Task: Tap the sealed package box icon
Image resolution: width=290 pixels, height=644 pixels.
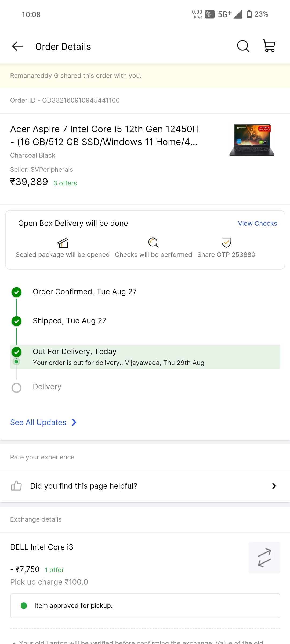Action: pos(63,243)
